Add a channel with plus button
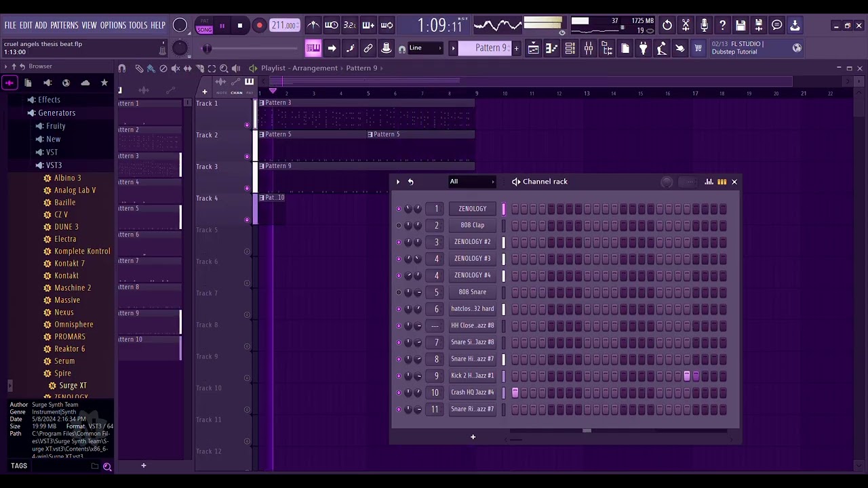 (x=473, y=437)
